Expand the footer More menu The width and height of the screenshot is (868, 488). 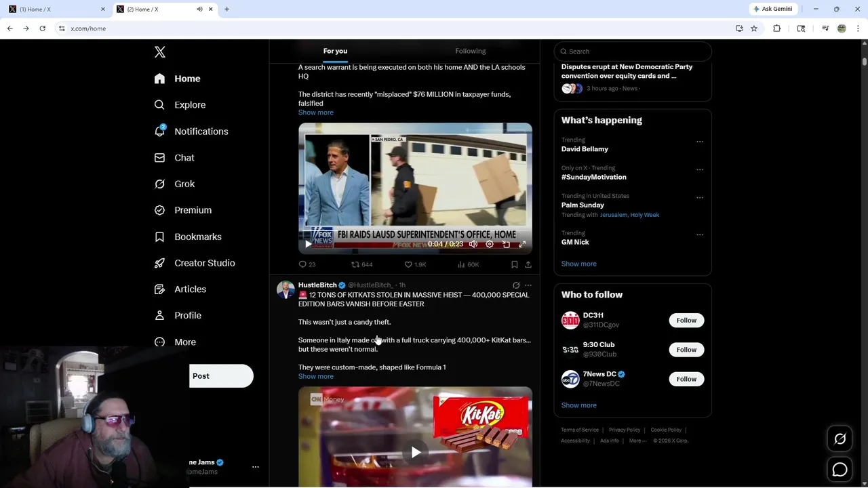click(637, 441)
